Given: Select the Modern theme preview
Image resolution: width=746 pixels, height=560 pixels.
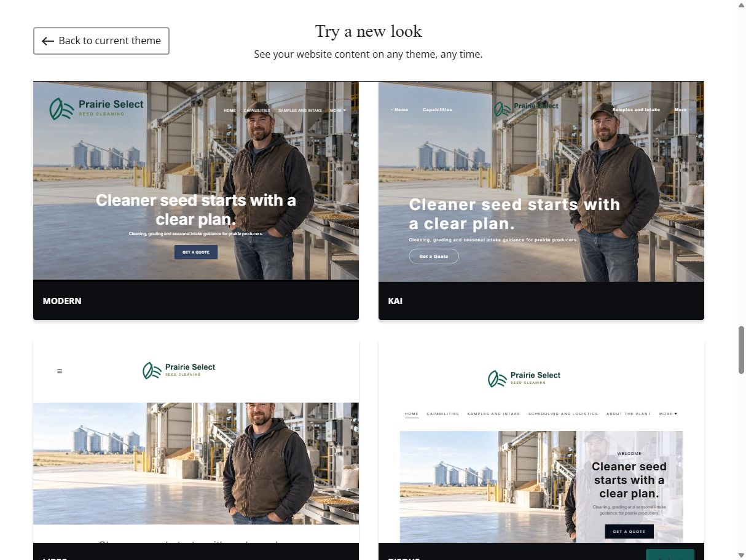Looking at the screenshot, I should pos(196,200).
